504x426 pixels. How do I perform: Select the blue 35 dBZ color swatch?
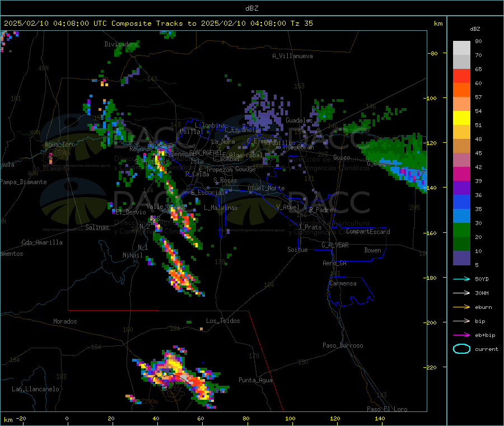[x=461, y=202]
